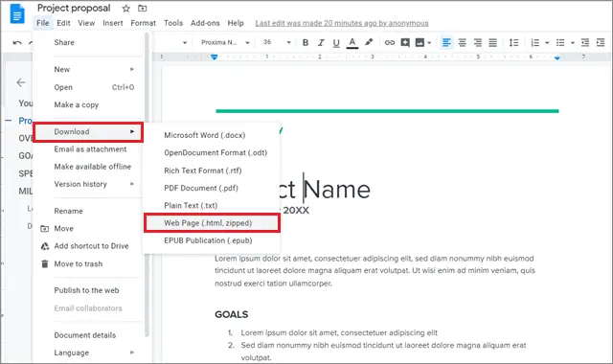The height and width of the screenshot is (364, 613).
Task: Toggle the bulleted list
Action: (x=560, y=42)
